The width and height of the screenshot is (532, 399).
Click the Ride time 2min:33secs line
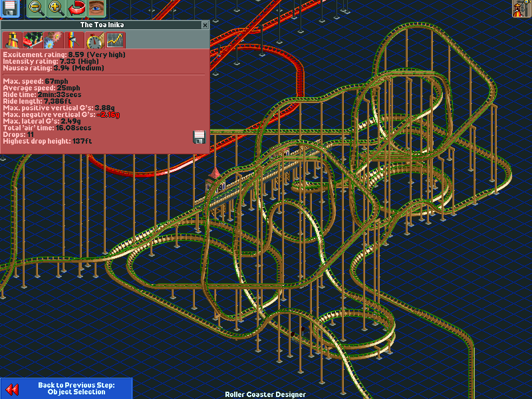[x=42, y=94]
